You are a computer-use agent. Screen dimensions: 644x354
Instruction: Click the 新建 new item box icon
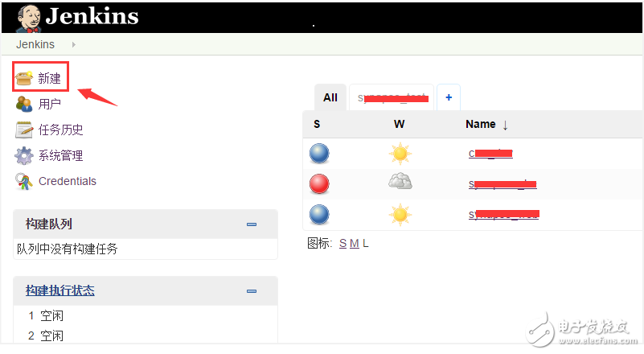tap(24, 78)
